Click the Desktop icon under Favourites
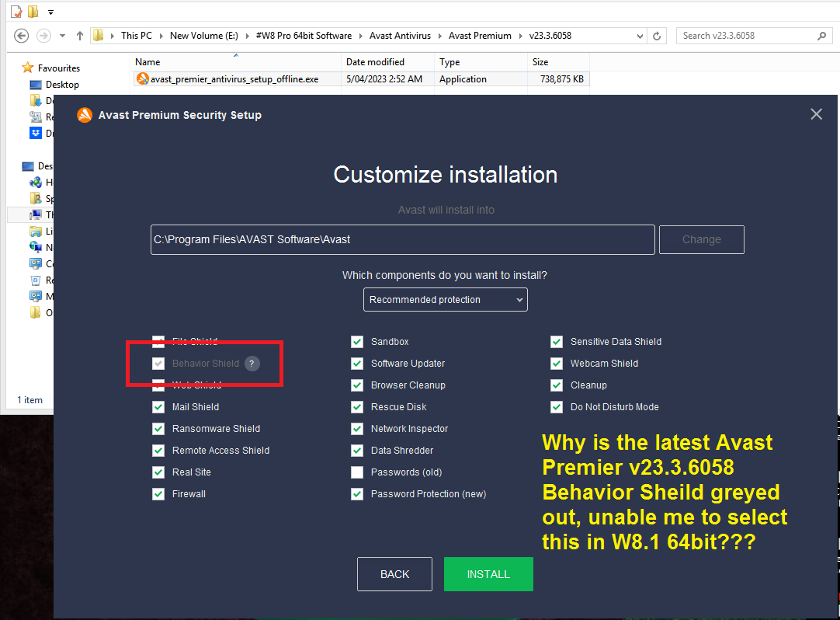 click(x=36, y=85)
